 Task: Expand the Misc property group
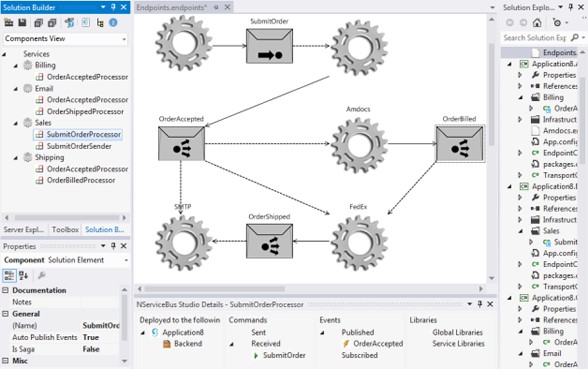5,361
